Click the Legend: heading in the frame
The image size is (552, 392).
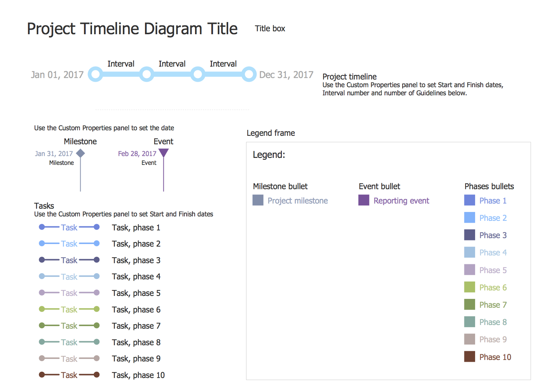coord(269,155)
